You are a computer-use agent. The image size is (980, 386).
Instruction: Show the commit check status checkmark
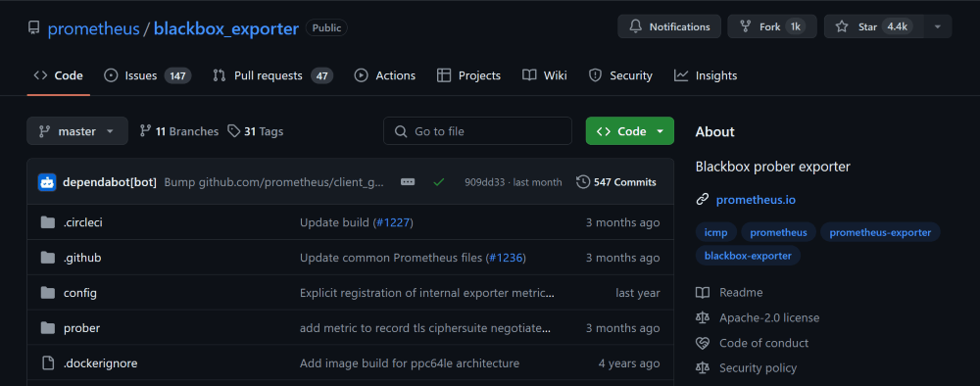[x=439, y=182]
